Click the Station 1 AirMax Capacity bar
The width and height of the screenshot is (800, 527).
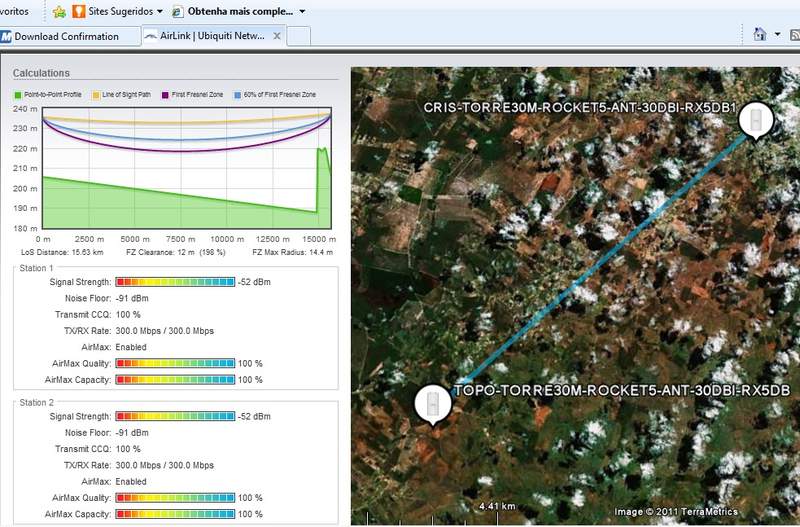coord(175,380)
